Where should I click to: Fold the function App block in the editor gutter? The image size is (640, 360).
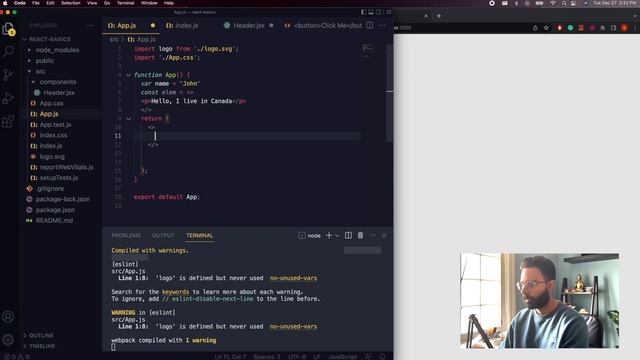[129, 75]
